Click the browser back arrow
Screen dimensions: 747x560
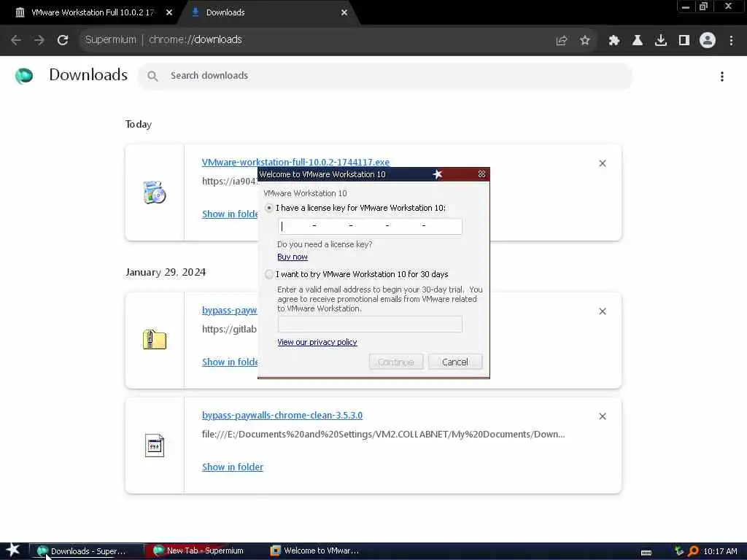(x=16, y=40)
